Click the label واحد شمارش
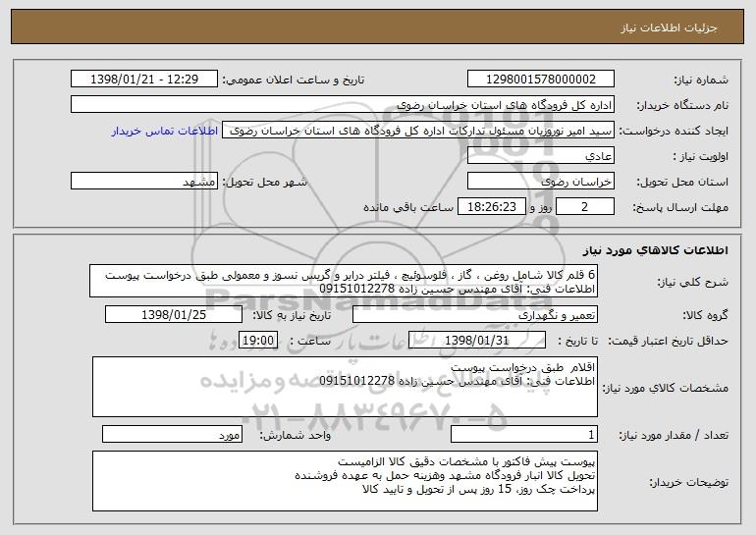The width and height of the screenshot is (756, 535). 296,436
